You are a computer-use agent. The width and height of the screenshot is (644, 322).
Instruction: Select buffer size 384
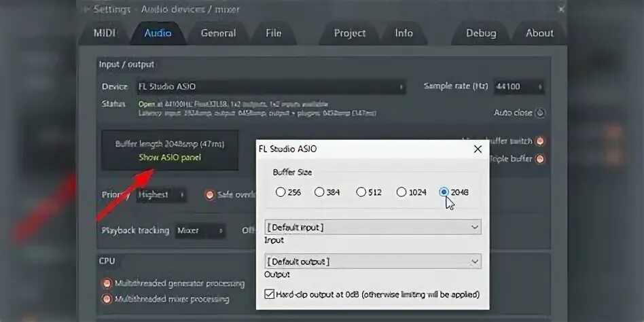(319, 192)
